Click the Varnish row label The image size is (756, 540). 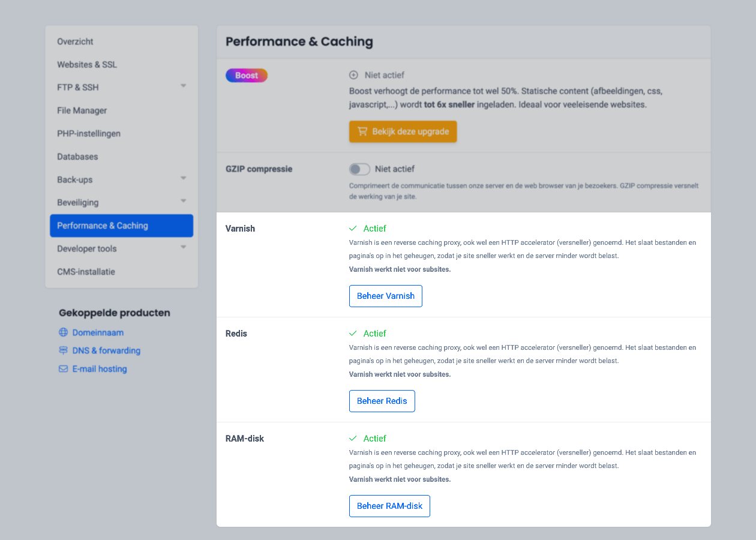[x=240, y=229]
